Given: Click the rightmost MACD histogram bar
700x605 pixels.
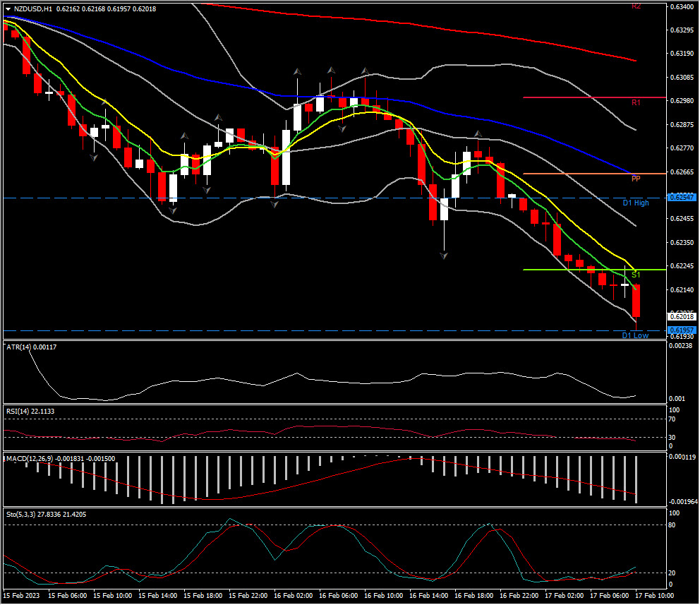Looking at the screenshot, I should tap(636, 479).
